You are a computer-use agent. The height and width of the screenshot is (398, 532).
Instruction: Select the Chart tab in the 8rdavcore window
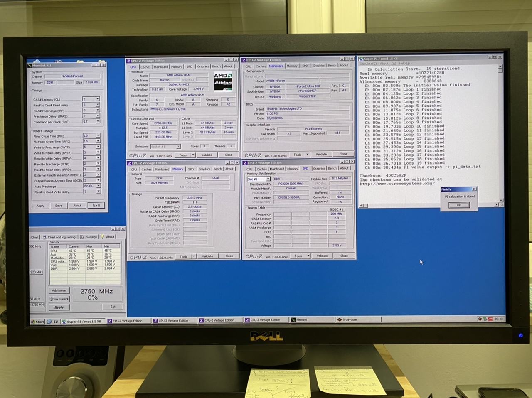(x=35, y=237)
